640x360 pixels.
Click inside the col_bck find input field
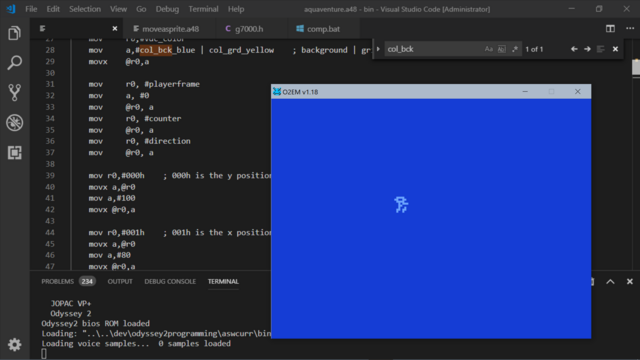[433, 49]
